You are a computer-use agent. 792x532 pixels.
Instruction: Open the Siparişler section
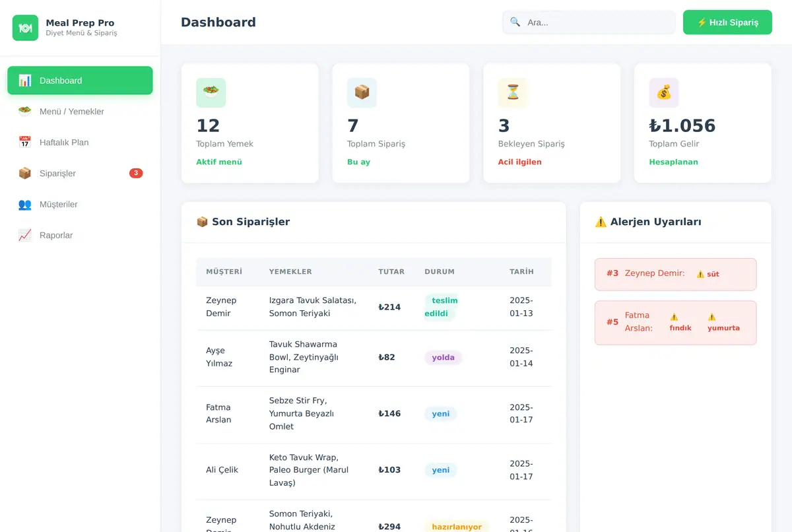click(x=80, y=174)
